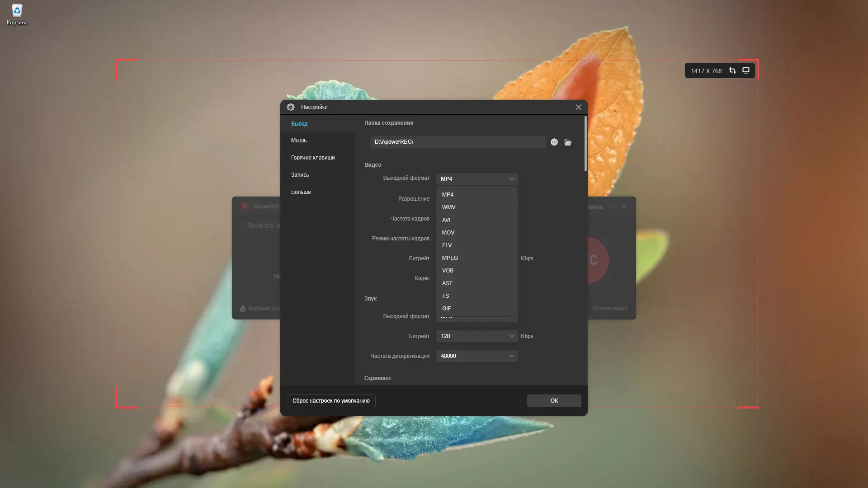Expand the video output format dropdown

click(476, 179)
